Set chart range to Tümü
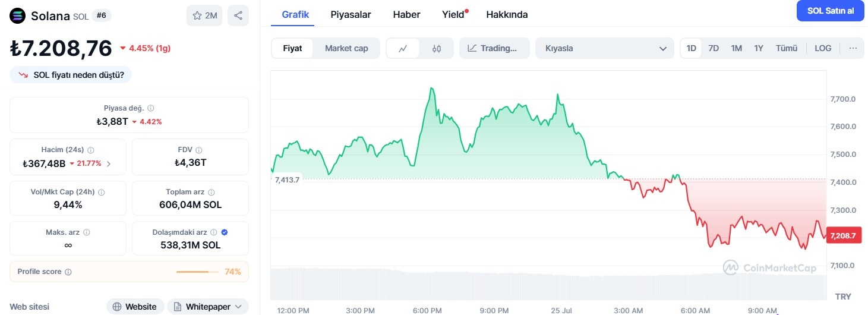 787,48
